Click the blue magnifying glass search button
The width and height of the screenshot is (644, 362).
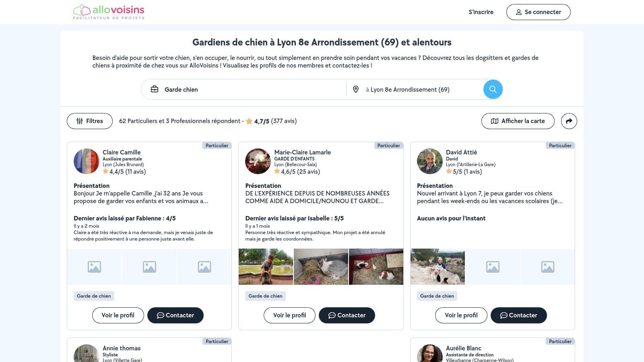point(493,89)
